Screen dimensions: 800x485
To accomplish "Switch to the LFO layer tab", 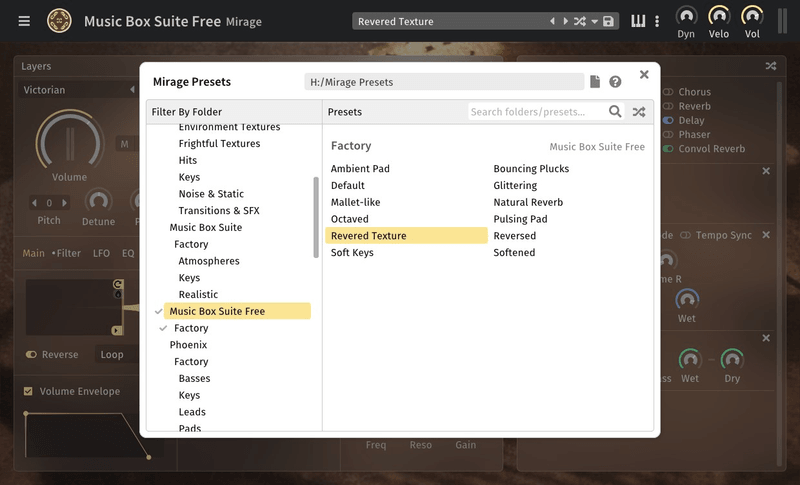I will pos(101,253).
